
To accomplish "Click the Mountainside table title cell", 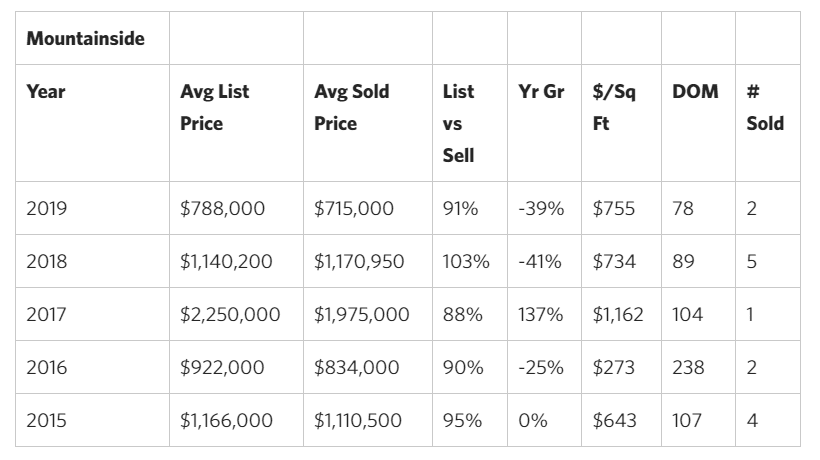I will pyautogui.click(x=92, y=38).
